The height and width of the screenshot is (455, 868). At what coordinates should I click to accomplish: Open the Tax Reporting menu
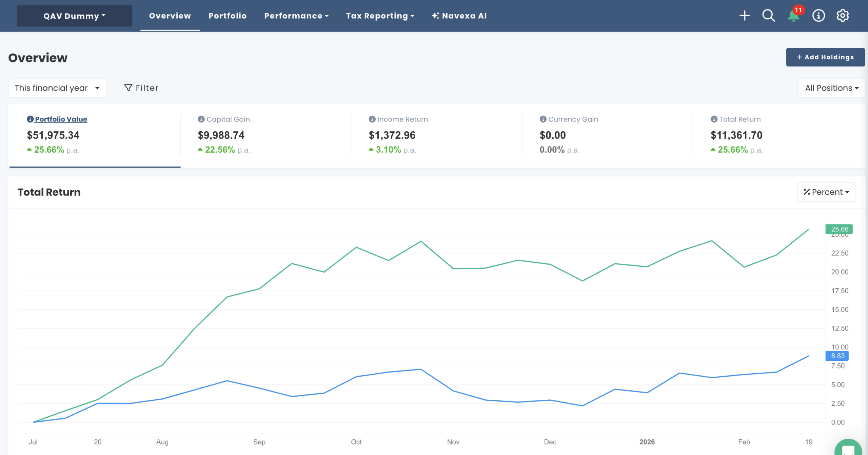click(x=380, y=16)
